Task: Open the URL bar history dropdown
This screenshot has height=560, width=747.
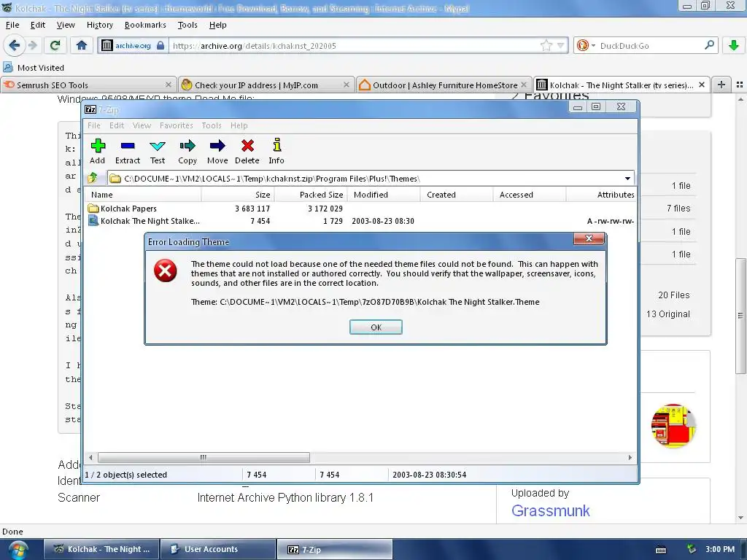Action: click(x=561, y=45)
